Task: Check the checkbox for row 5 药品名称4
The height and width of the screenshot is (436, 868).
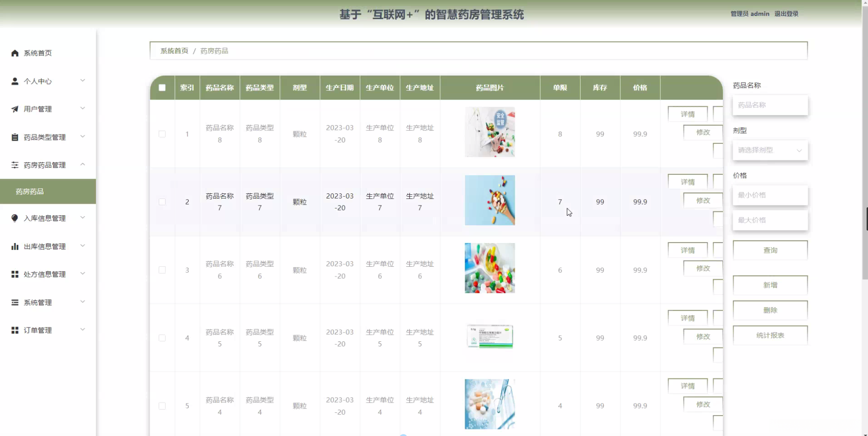Action: 162,406
